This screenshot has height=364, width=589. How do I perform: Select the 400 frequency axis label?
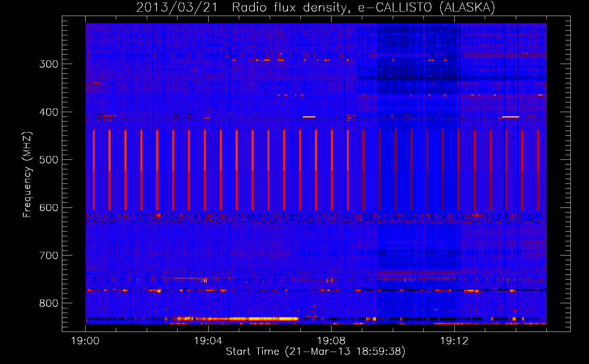click(49, 112)
